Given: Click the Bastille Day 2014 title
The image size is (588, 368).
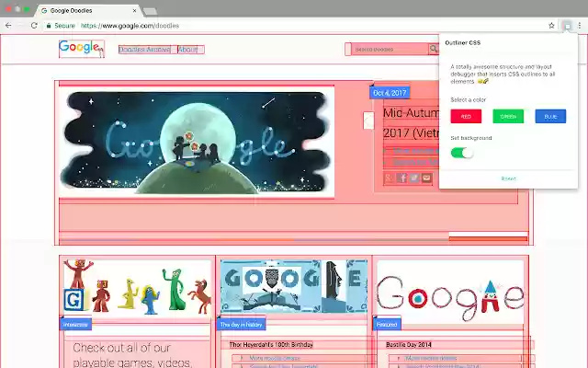Looking at the screenshot, I should [x=409, y=344].
